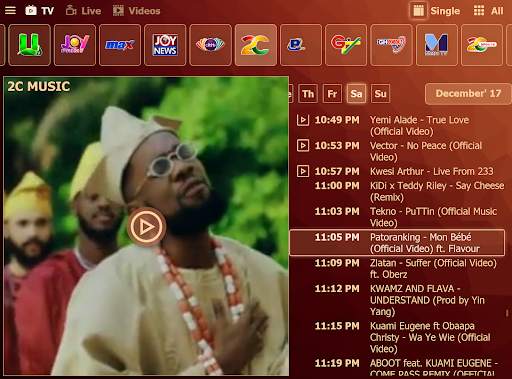Open the Videos tab
The width and height of the screenshot is (512, 379).
(x=136, y=11)
